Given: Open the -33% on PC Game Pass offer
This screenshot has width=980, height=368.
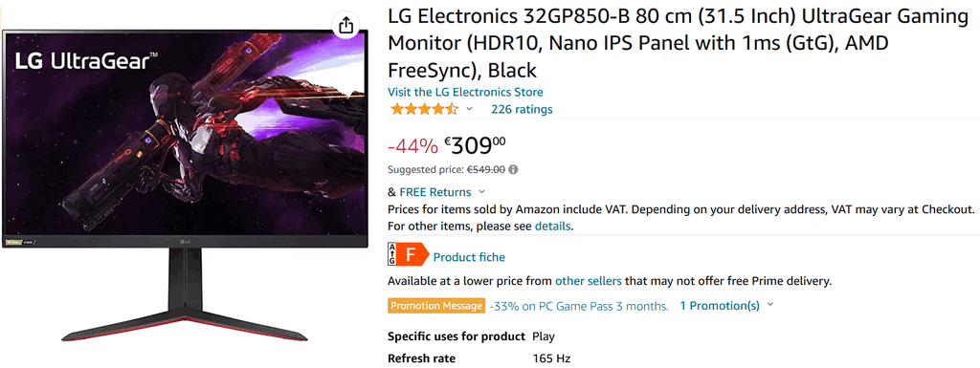Looking at the screenshot, I should point(579,306).
